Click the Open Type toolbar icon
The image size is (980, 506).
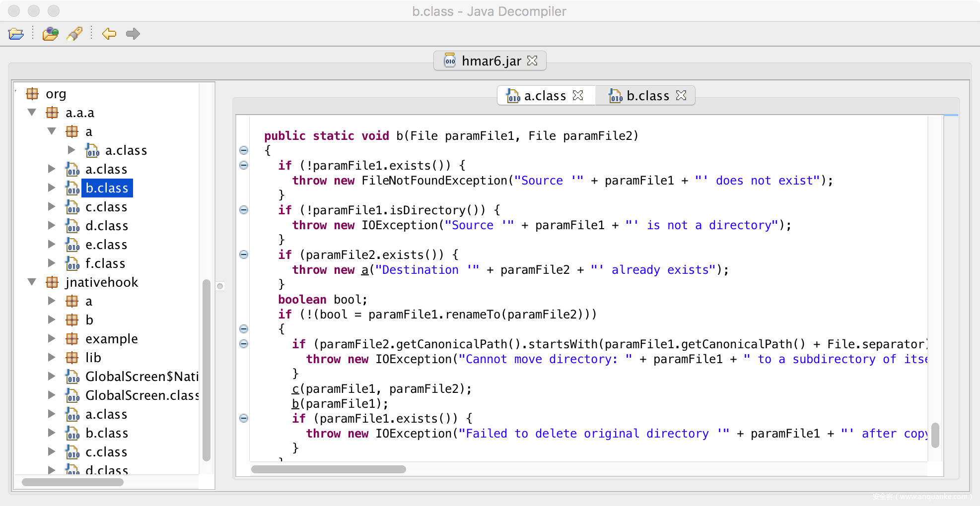[x=50, y=34]
